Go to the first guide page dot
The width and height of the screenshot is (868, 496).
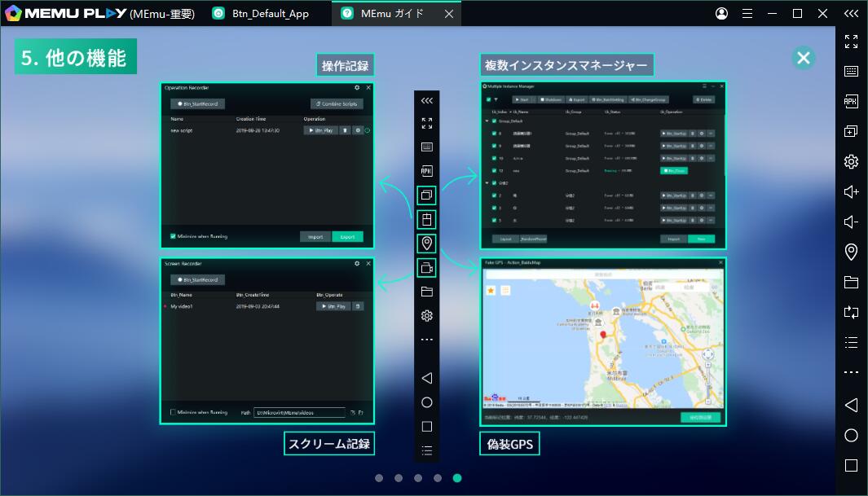pos(379,478)
